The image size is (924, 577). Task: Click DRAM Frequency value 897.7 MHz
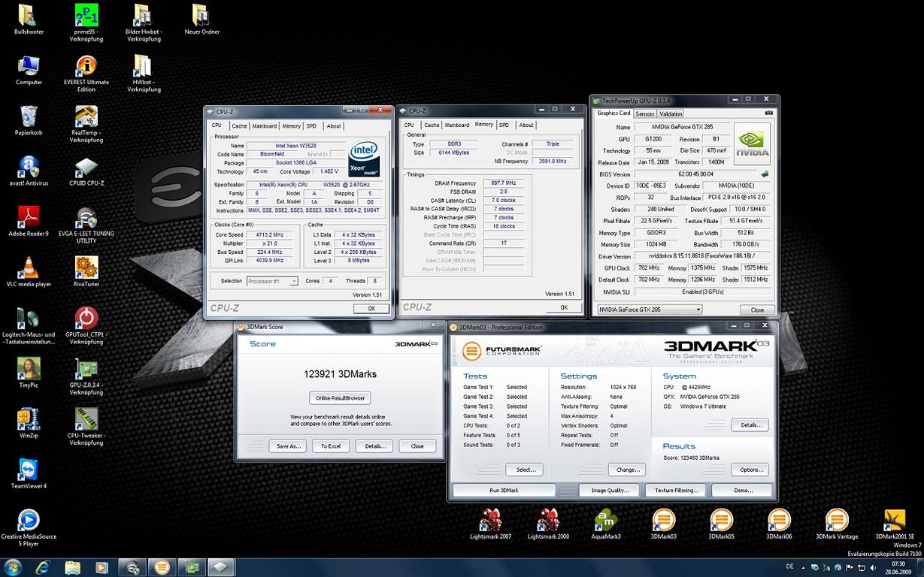[502, 183]
